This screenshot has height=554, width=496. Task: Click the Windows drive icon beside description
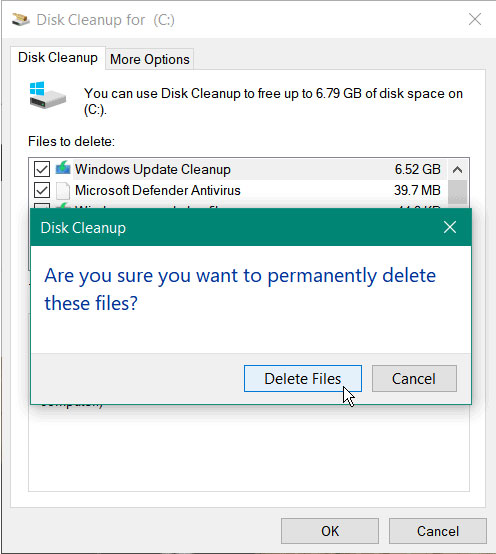(47, 95)
